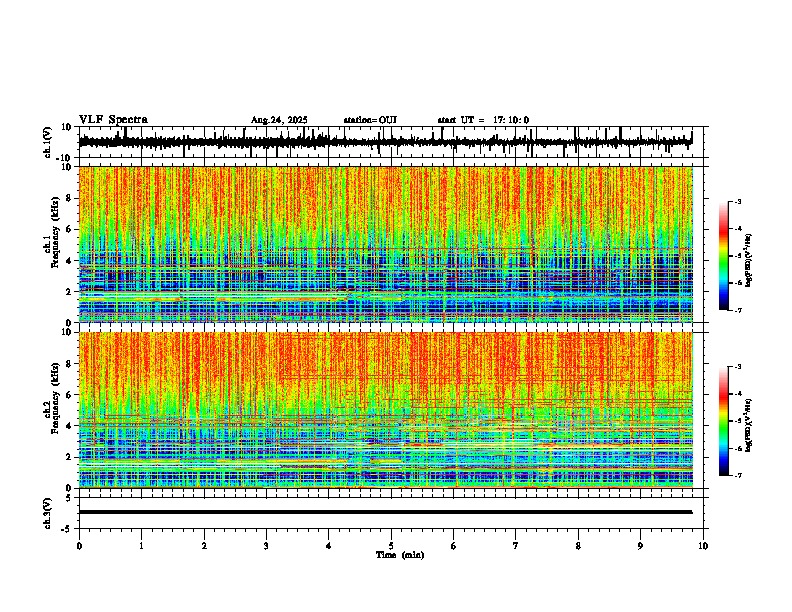The height and width of the screenshot is (612, 792).
Task: Click the time axis tick label "3"
Action: tap(266, 546)
